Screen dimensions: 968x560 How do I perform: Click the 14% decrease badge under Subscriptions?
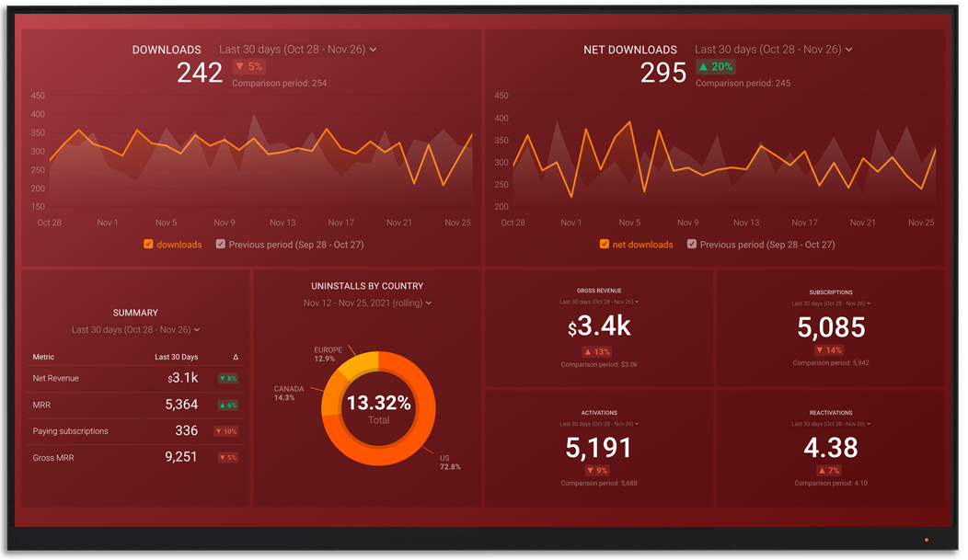pyautogui.click(x=831, y=350)
